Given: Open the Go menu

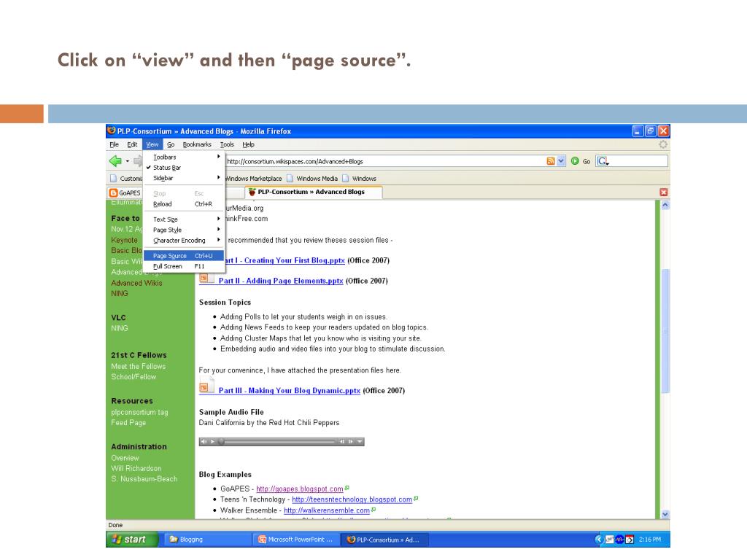Looking at the screenshot, I should point(171,144).
